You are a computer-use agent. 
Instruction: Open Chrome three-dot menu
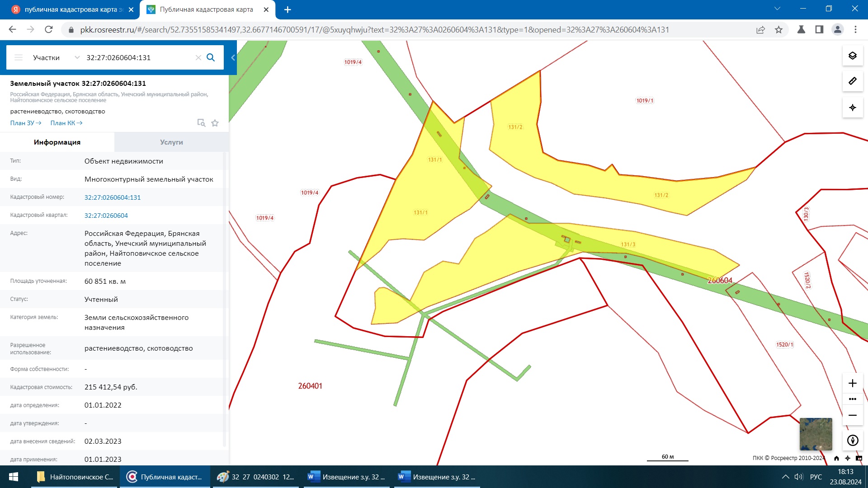[x=855, y=29]
